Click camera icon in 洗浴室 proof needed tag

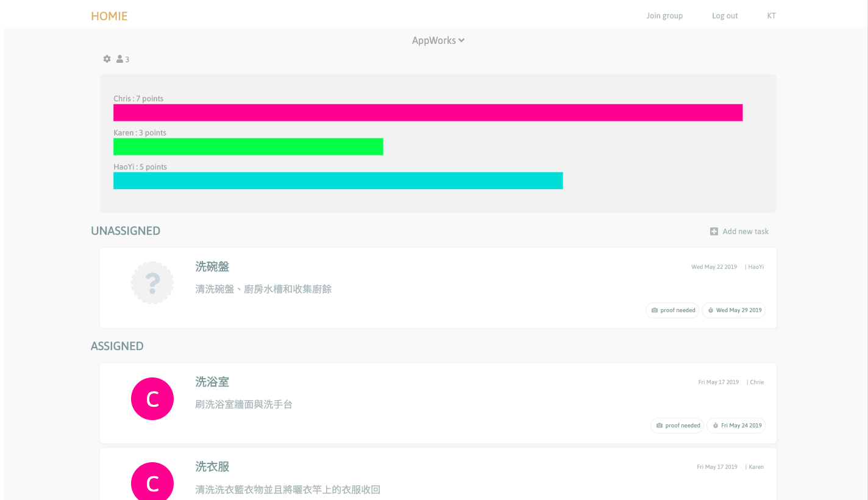tap(660, 426)
